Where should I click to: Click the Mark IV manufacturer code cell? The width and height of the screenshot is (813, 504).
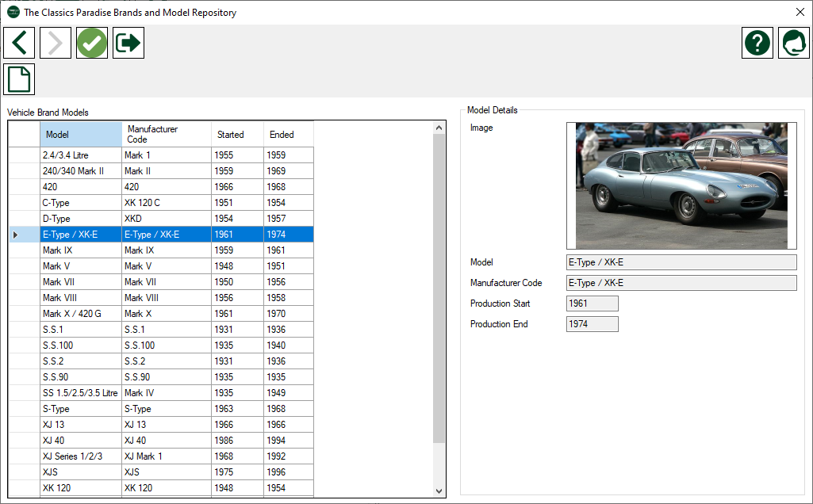click(167, 393)
